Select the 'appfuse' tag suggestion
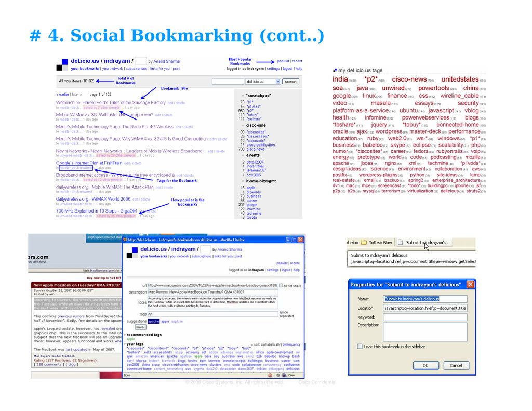Viewport: 532px width, 411px height. [x=177, y=321]
